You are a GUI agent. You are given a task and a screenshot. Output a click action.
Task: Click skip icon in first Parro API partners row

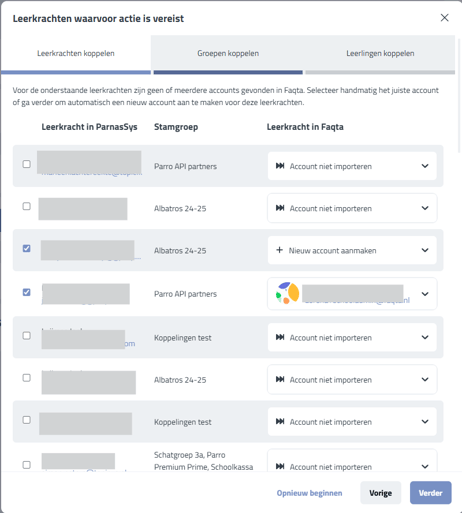[280, 166]
